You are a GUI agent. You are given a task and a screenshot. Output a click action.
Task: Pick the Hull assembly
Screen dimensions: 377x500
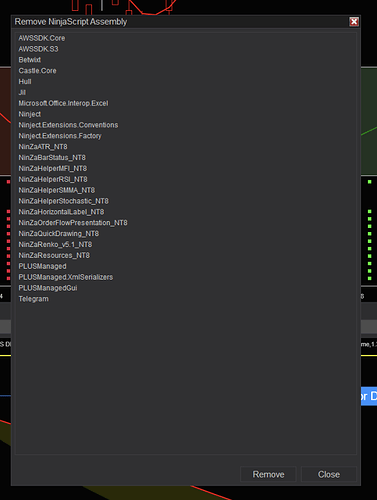pyautogui.click(x=25, y=81)
